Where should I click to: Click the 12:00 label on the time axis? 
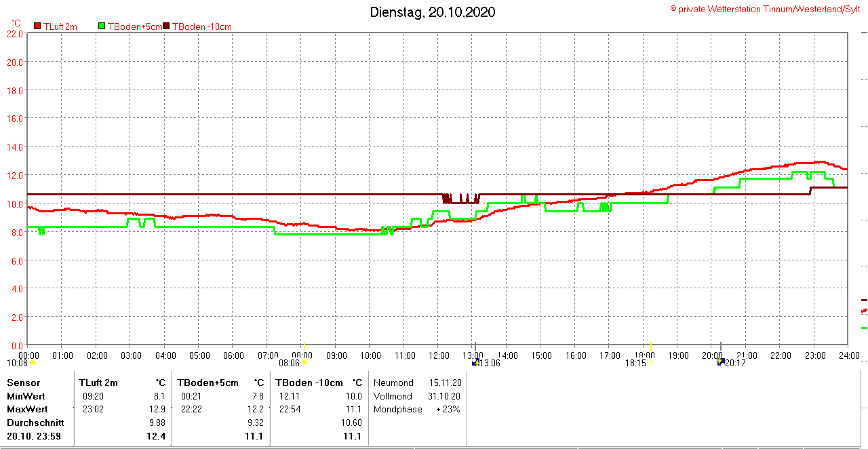[x=439, y=355]
